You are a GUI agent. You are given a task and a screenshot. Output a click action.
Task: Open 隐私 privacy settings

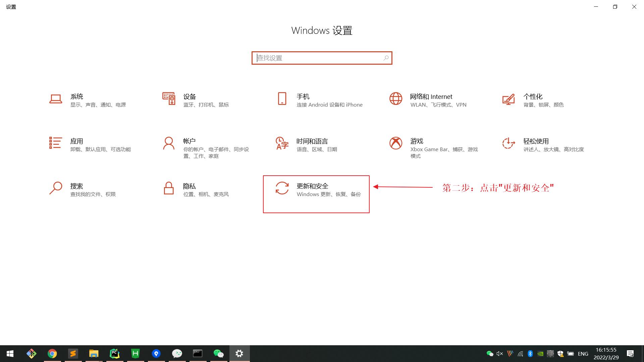coord(190,190)
